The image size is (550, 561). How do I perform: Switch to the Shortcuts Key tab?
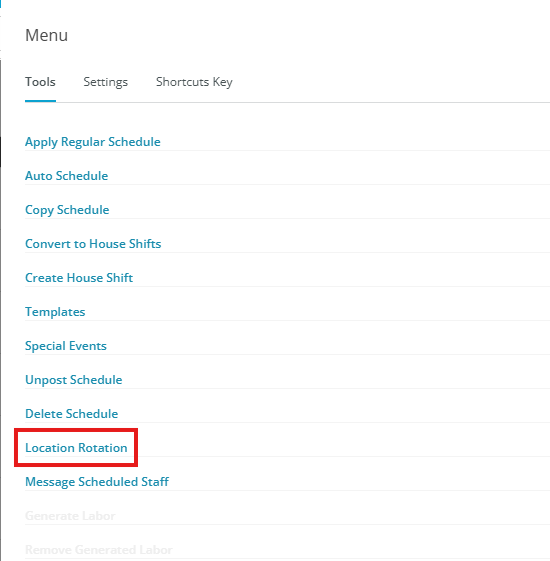point(194,82)
